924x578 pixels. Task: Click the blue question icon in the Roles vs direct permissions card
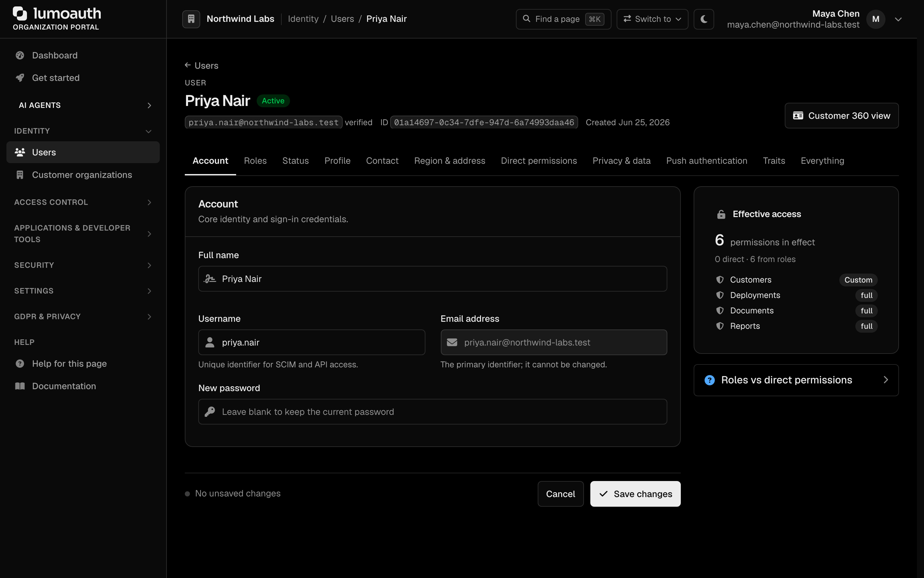coord(709,380)
